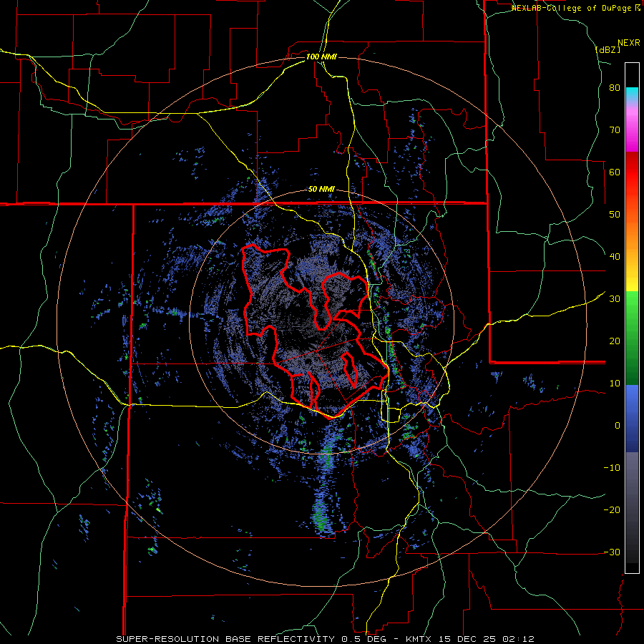Click the 20 value on the dBZ scale
644x644 pixels.
615,341
